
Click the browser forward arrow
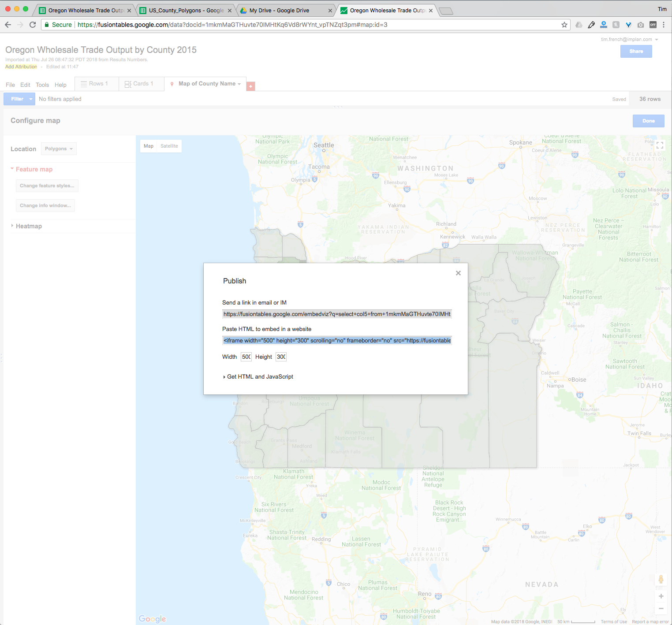pyautogui.click(x=20, y=25)
